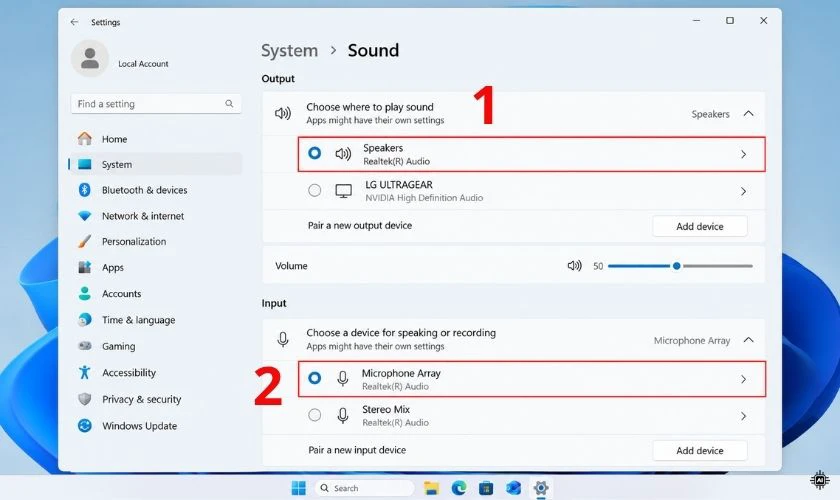Click the taskbar Search box
840x500 pixels.
point(365,488)
